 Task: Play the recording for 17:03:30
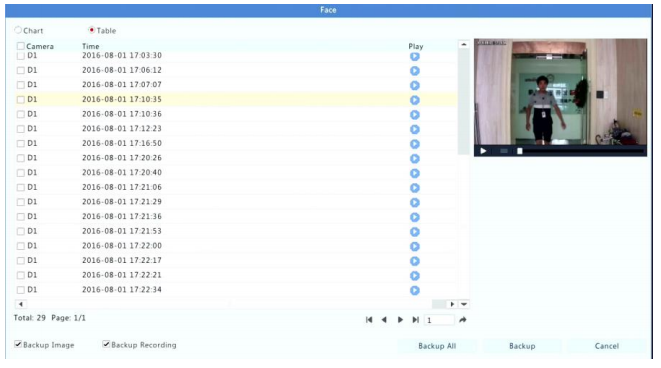[415, 56]
